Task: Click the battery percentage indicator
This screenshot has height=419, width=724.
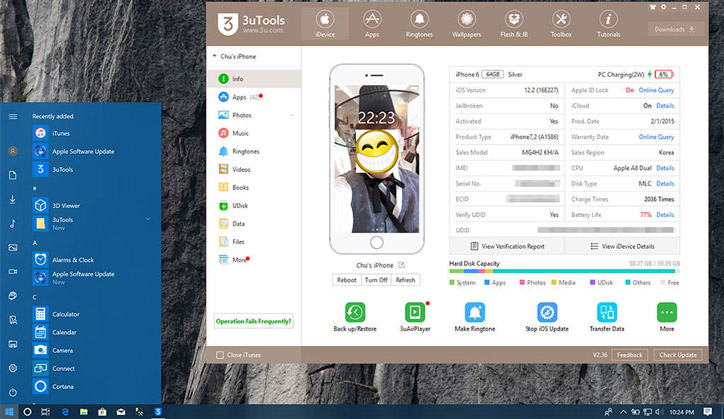Action: tap(664, 74)
